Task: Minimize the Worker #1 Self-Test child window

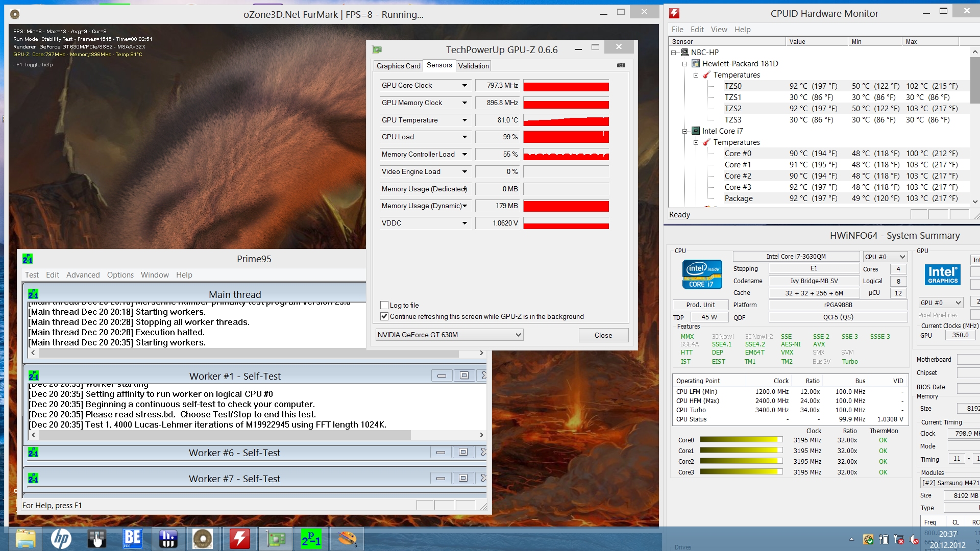Action: [442, 376]
